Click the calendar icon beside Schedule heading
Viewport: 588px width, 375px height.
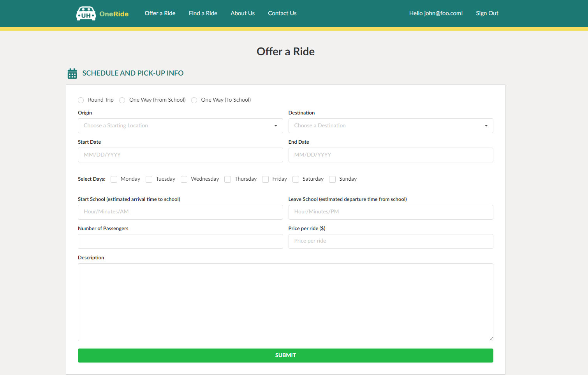72,73
